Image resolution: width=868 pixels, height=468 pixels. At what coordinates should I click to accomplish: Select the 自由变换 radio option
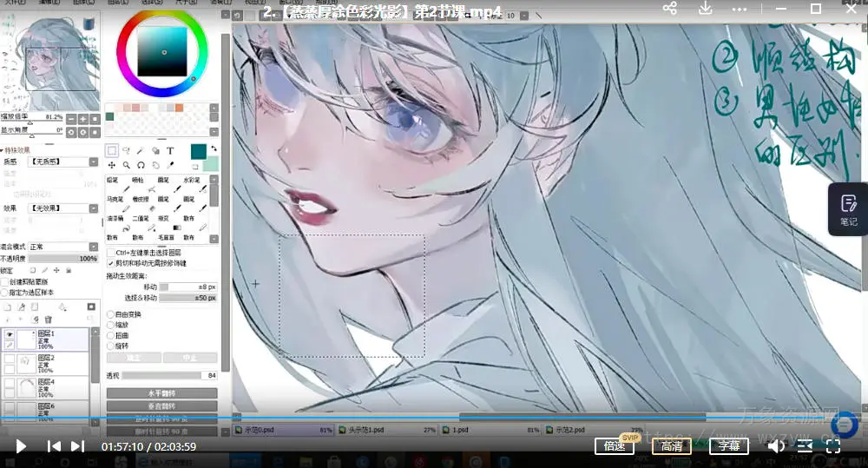(x=110, y=314)
